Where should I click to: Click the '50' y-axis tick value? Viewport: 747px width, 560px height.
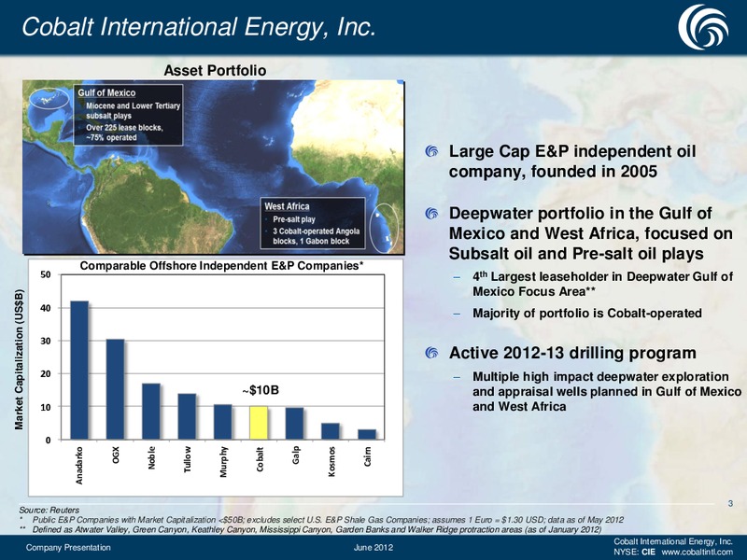point(45,274)
